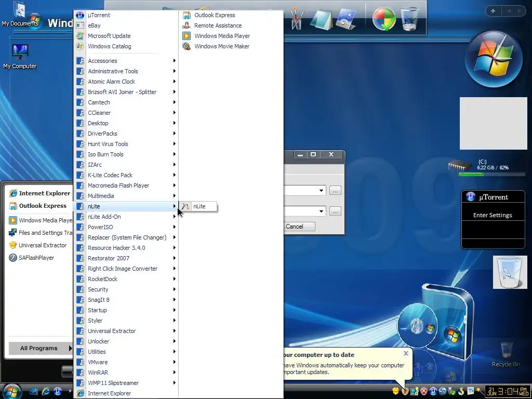The image size is (532, 399).
Task: Click µTorrent quick launch icon in taskbar
Action: 58,391
